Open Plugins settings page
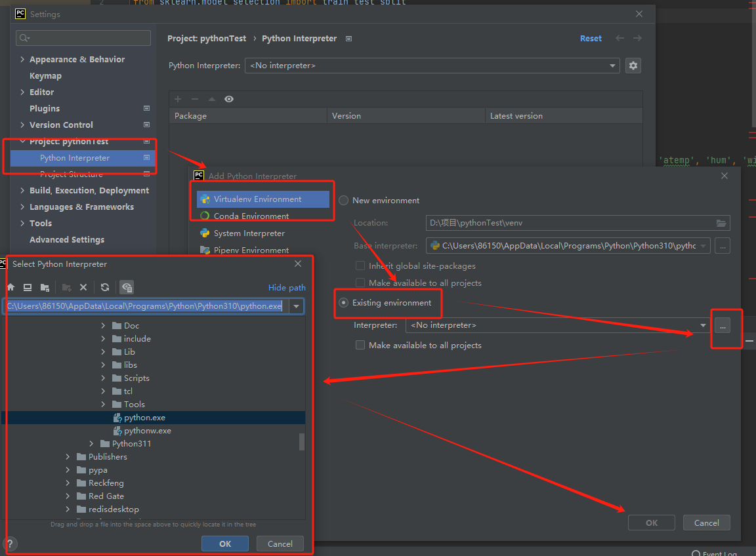The image size is (756, 556). click(x=45, y=108)
